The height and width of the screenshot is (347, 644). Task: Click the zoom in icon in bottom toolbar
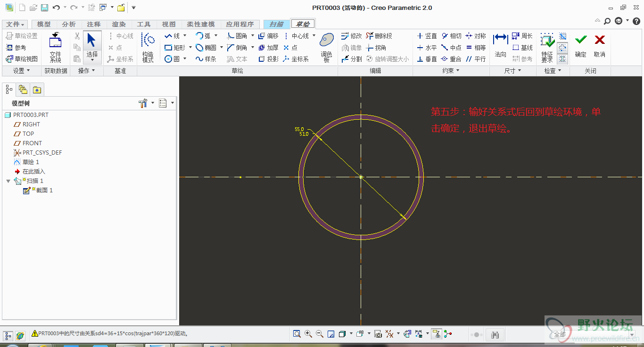[308, 334]
